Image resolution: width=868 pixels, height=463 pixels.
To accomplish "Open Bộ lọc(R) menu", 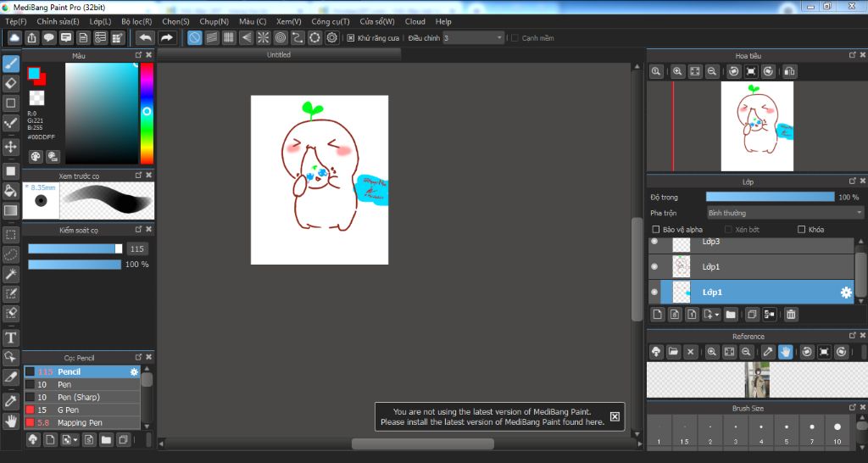I will pos(136,21).
